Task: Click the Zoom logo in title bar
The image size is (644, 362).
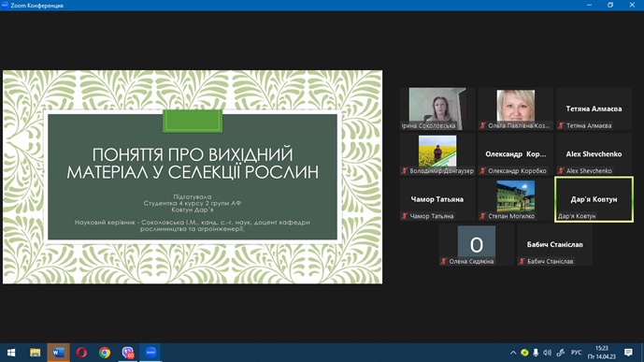Action: pyautogui.click(x=5, y=5)
